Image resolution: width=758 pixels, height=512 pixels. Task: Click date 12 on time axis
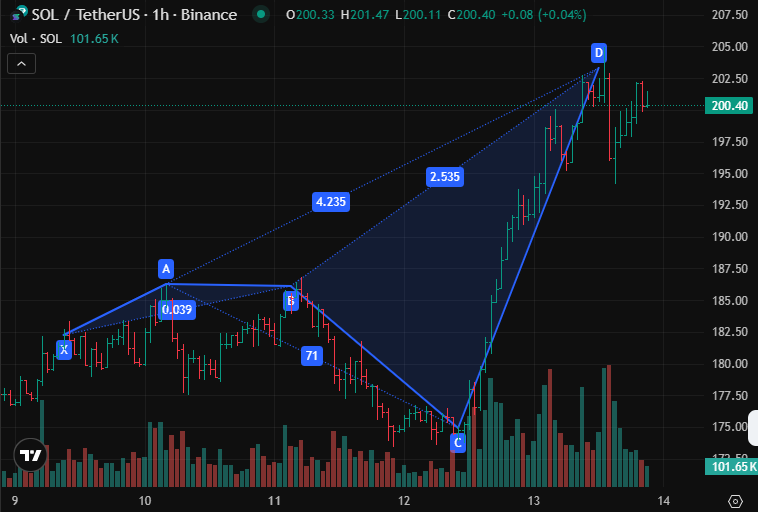pyautogui.click(x=404, y=501)
